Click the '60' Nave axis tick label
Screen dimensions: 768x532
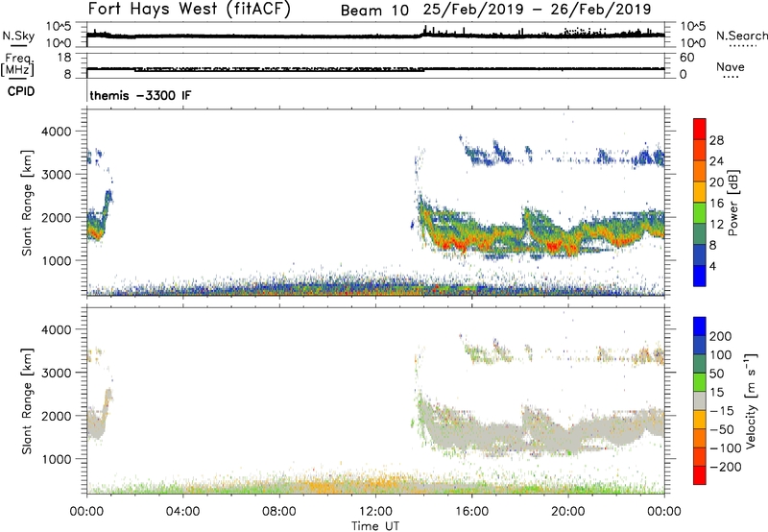[687, 58]
